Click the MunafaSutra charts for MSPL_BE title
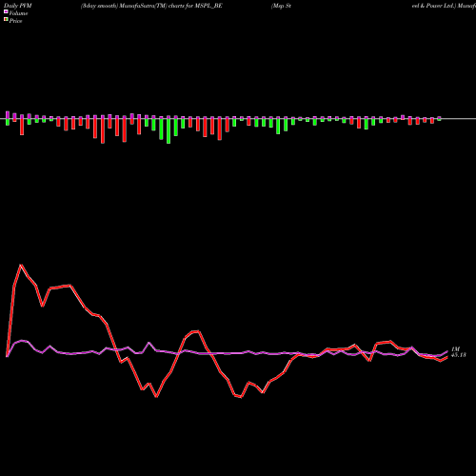This screenshot has width=476, height=476. click(151, 6)
